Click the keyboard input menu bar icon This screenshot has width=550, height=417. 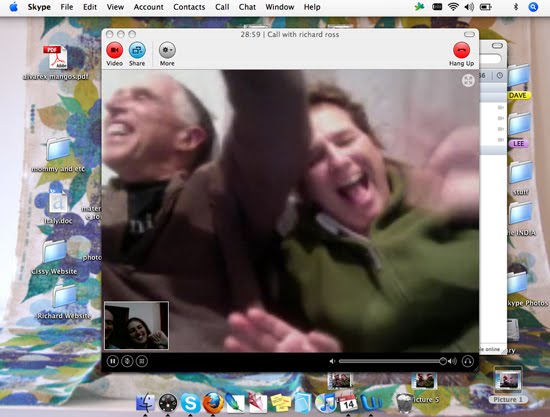437,7
